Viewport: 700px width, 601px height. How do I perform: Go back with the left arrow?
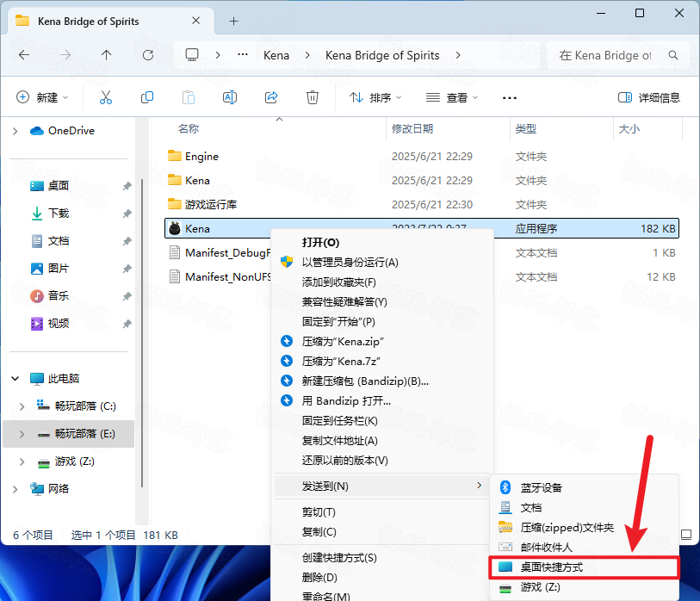[24, 55]
